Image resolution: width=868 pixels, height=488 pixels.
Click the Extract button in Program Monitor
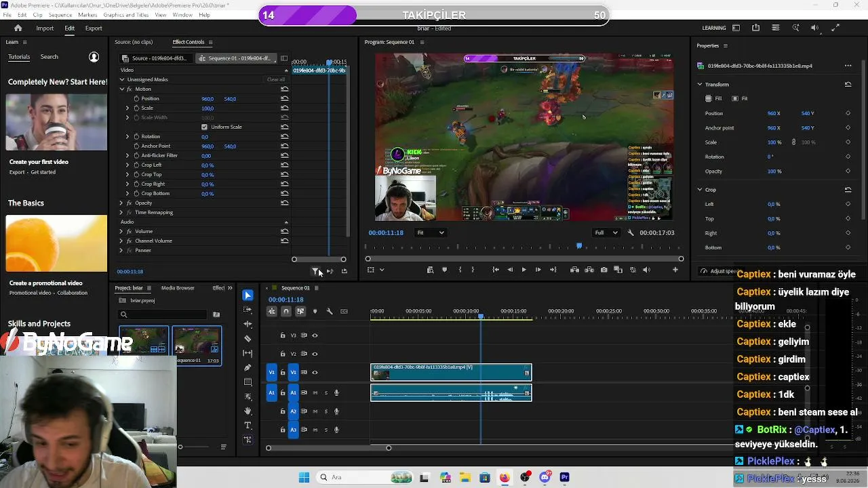pyautogui.click(x=589, y=270)
